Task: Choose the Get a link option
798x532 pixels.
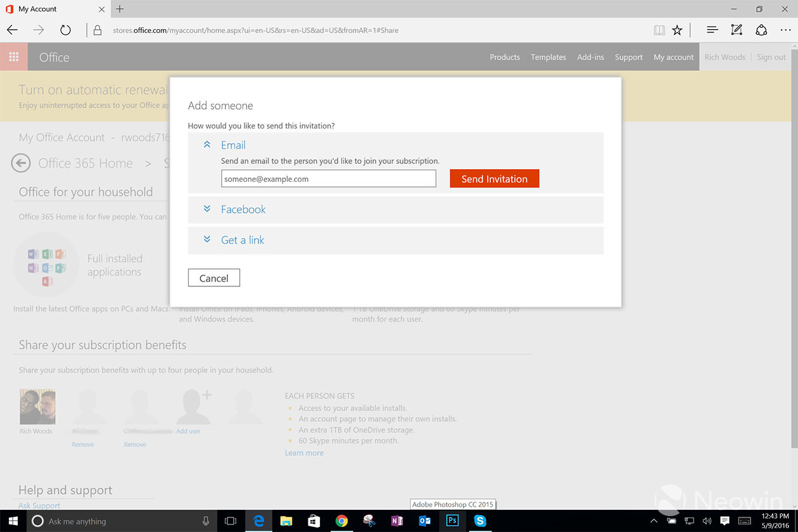Action: (243, 240)
